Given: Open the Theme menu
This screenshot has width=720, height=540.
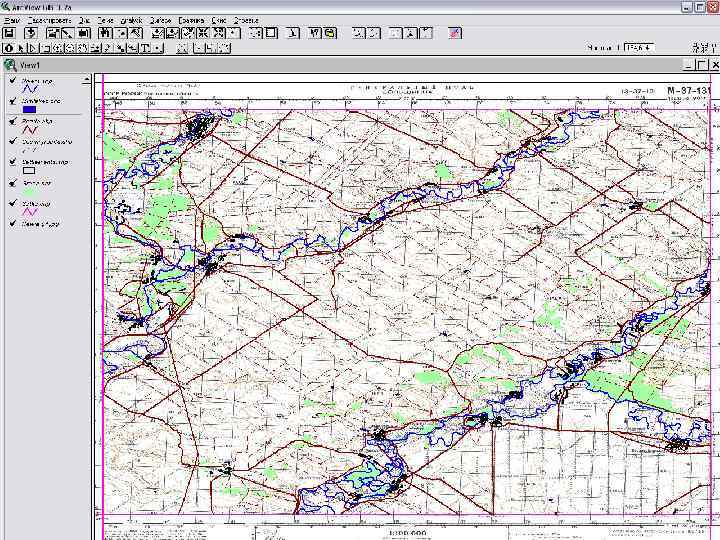Looking at the screenshot, I should pyautogui.click(x=105, y=20).
